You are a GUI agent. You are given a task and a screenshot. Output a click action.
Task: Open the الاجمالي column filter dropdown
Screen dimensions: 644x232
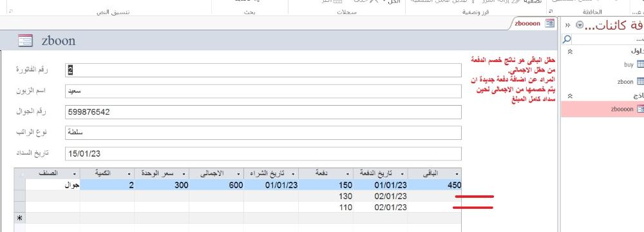[239, 174]
